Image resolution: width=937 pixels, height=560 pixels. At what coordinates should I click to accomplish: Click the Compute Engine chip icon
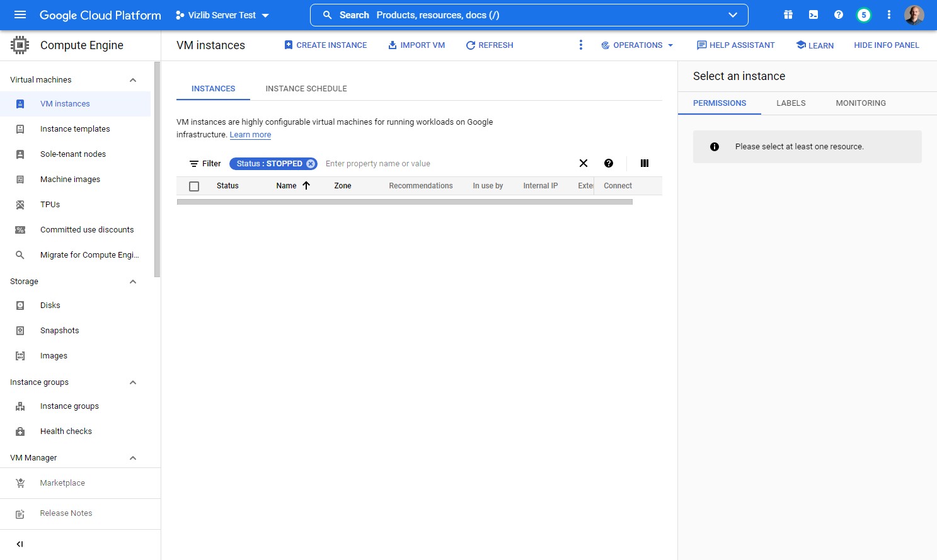20,45
